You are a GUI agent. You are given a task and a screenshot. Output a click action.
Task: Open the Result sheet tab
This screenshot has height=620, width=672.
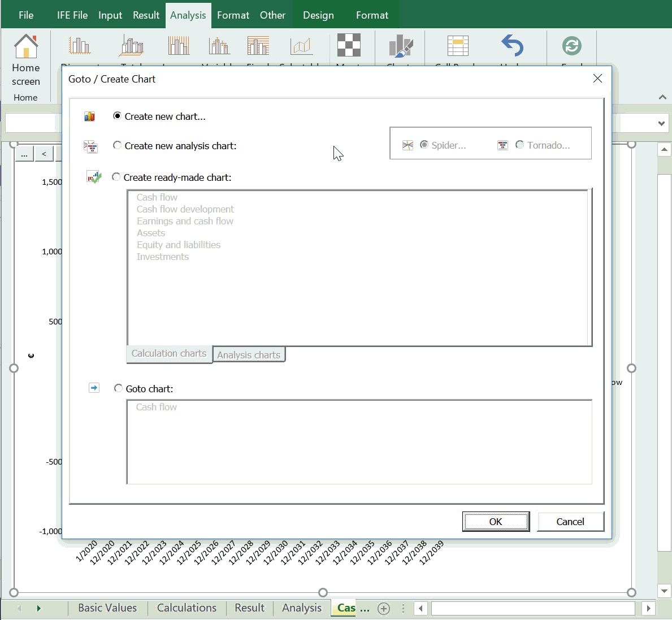click(x=249, y=608)
